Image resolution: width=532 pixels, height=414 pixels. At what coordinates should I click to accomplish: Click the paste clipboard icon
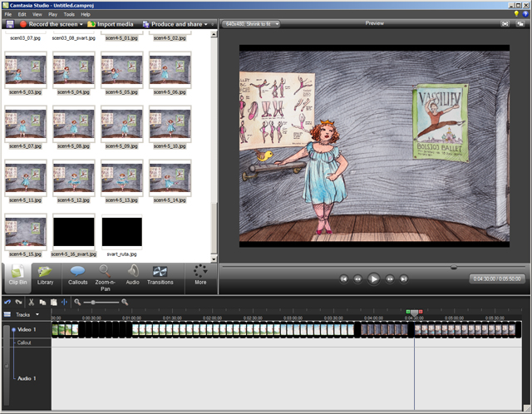pos(53,302)
